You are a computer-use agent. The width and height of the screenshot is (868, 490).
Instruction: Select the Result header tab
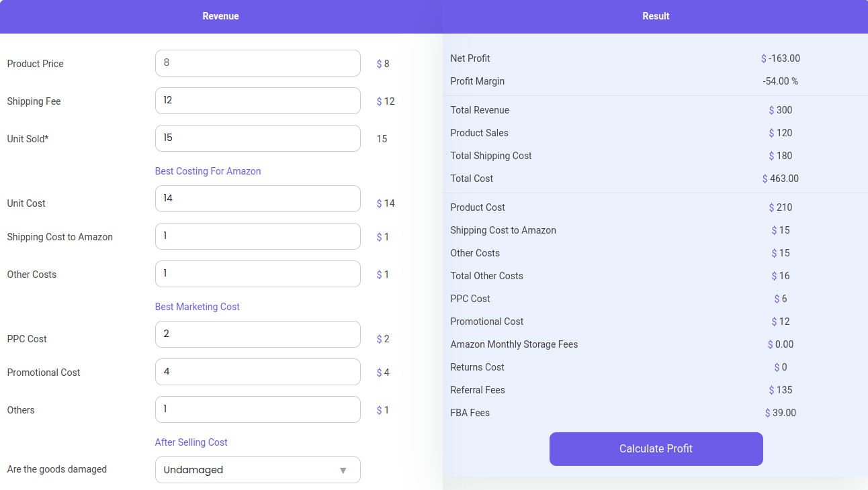[x=656, y=16]
